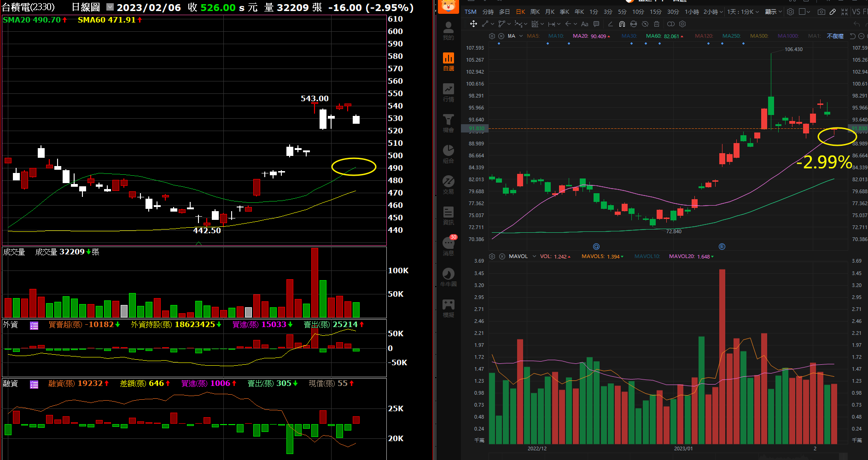Viewport: 868px width, 460px height.
Task: Click the 外資 panel list icon
Action: pyautogui.click(x=34, y=325)
